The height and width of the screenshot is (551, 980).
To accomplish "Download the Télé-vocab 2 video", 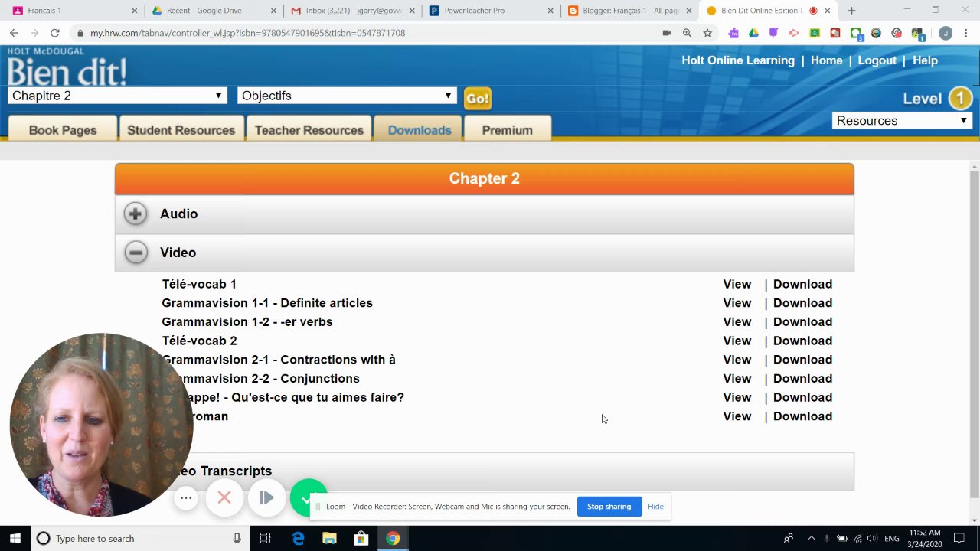I will point(802,341).
